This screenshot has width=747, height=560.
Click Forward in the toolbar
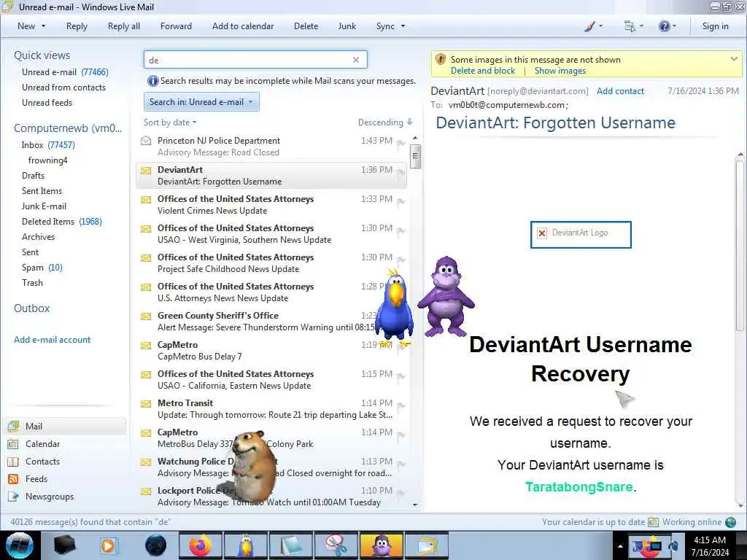coord(176,26)
